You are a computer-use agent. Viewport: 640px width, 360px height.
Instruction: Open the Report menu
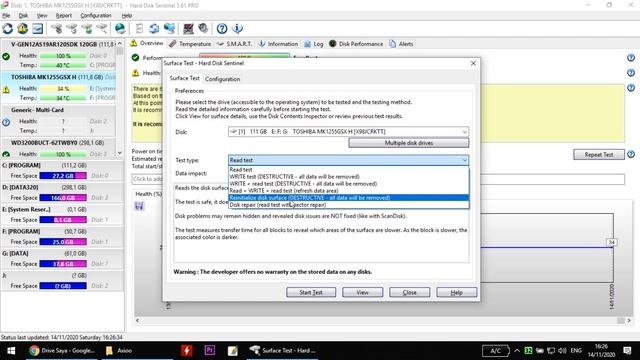pos(64,16)
